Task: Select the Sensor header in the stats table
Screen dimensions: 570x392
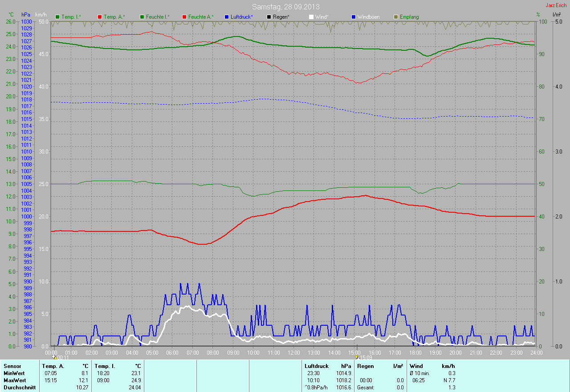Action: (x=12, y=366)
